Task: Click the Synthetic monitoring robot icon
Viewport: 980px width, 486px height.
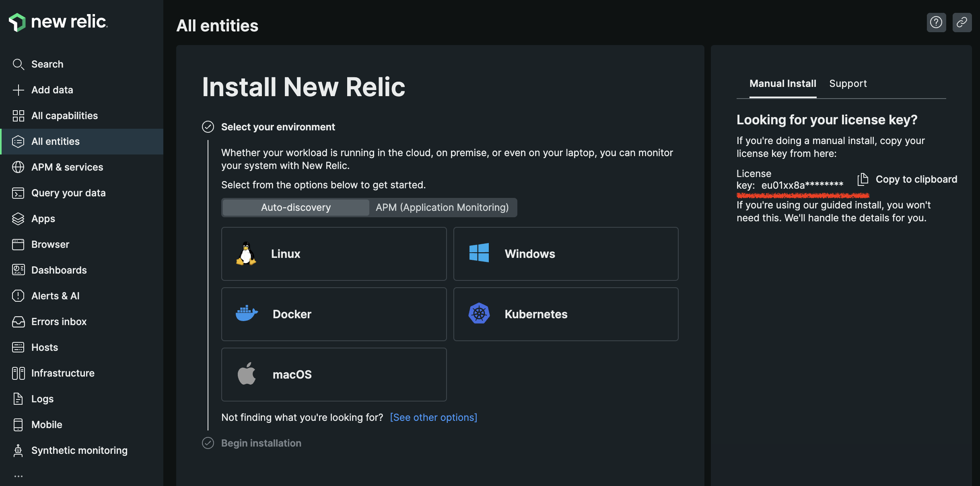Action: 18,451
